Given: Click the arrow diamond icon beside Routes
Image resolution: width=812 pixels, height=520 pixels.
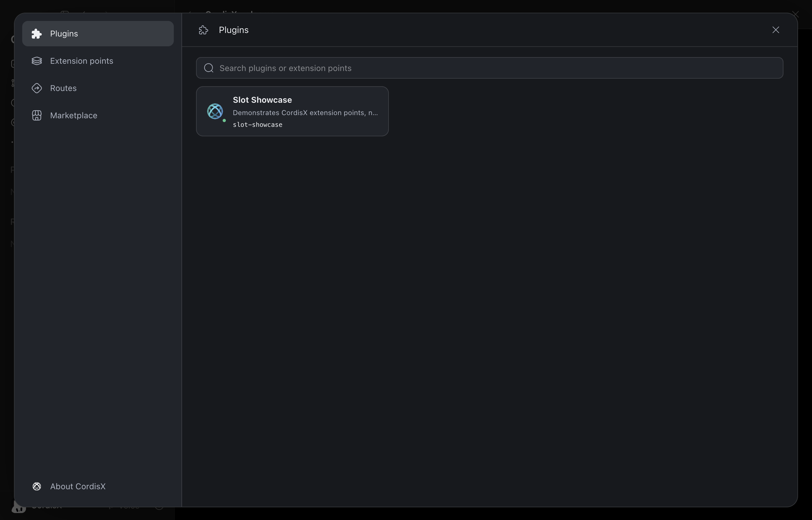Looking at the screenshot, I should tap(36, 88).
